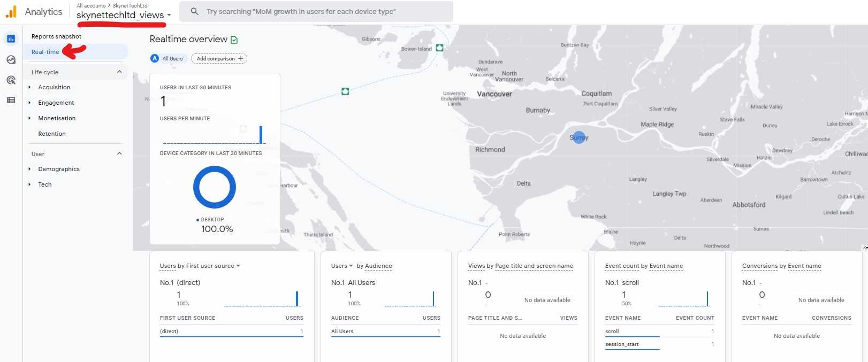This screenshot has height=362, width=868.
Task: Select Real-time in the sidebar
Action: point(45,52)
